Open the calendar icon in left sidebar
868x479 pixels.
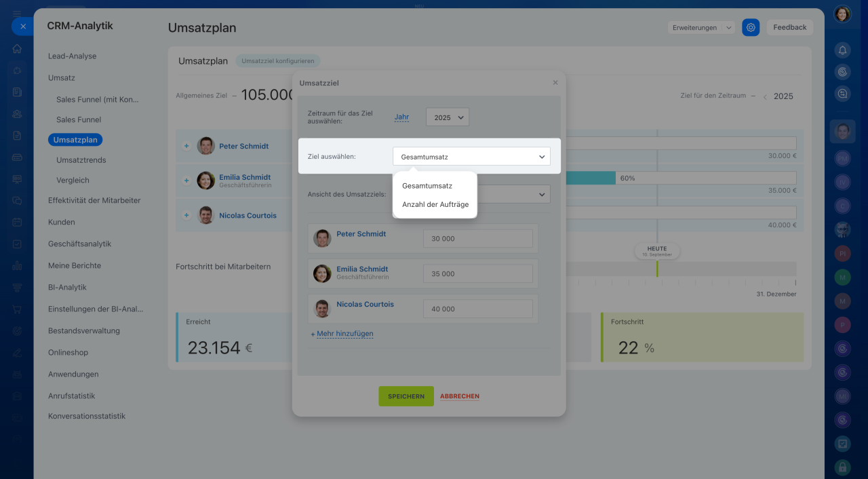17,223
